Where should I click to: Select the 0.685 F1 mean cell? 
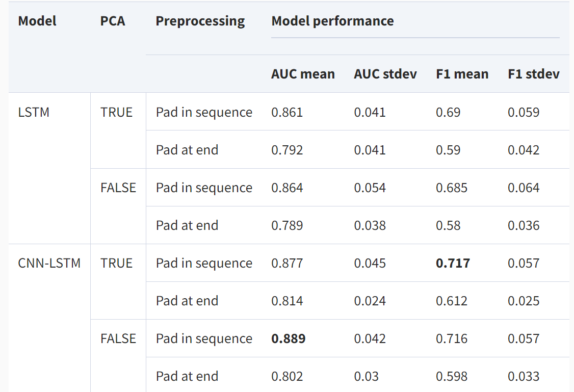tap(452, 188)
